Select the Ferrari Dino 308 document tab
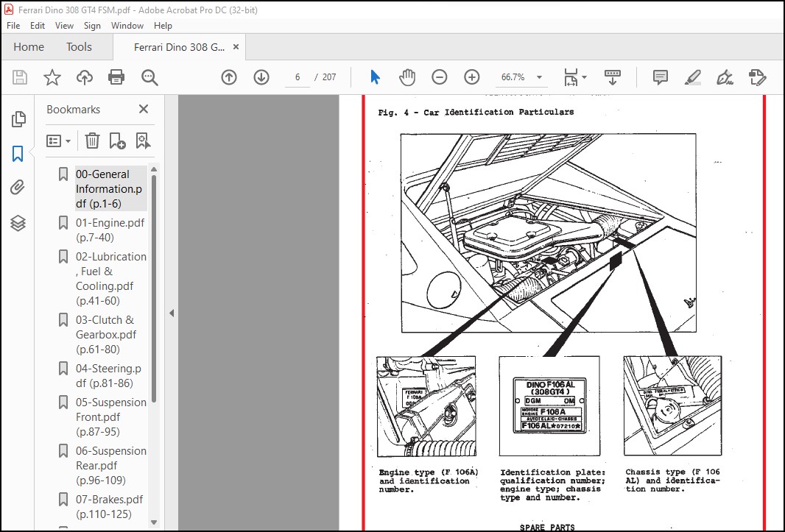 (179, 47)
